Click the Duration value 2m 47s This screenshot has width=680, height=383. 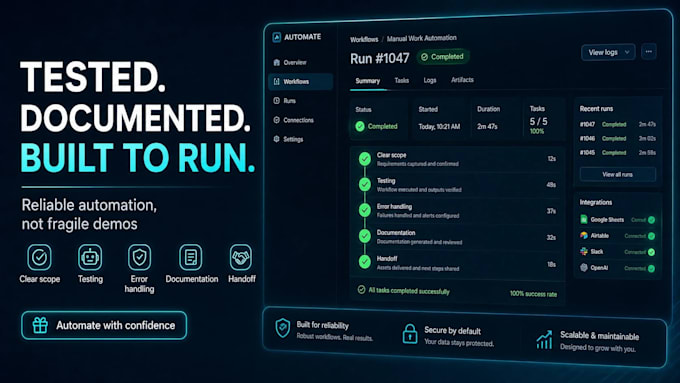click(x=487, y=127)
